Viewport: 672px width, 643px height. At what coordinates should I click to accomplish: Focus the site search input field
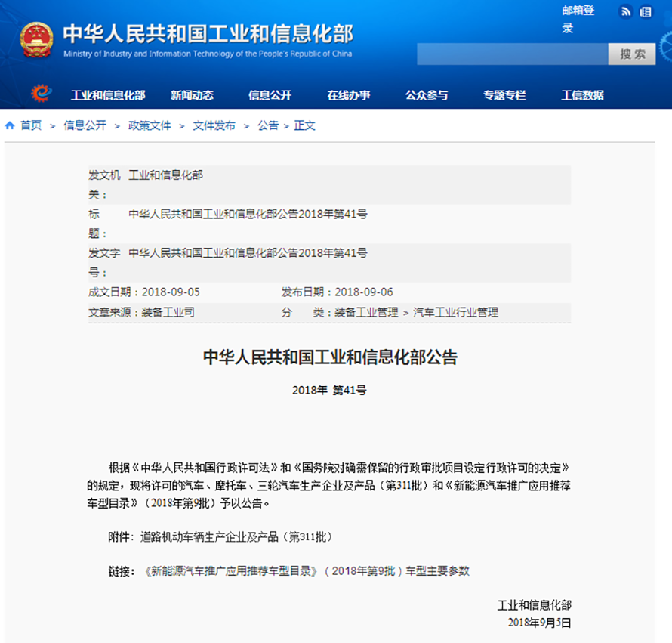click(512, 54)
